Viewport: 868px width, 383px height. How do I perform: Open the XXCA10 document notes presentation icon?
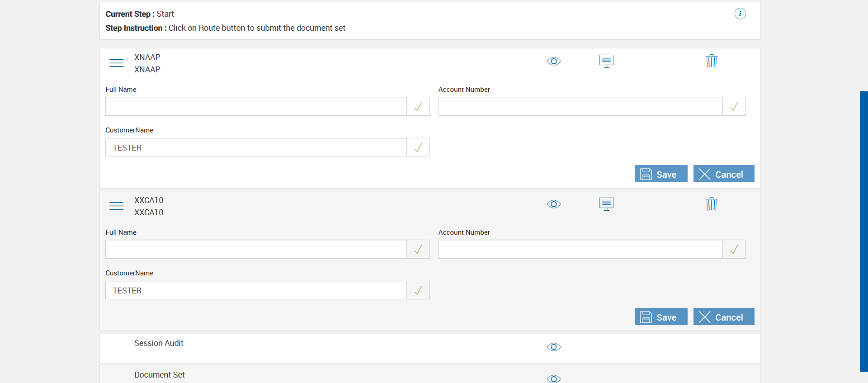[606, 204]
